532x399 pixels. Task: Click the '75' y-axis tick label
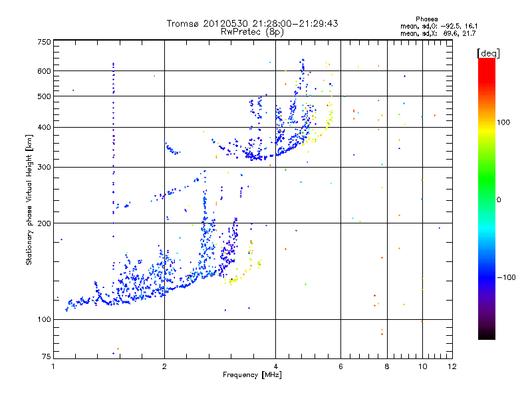(x=47, y=356)
